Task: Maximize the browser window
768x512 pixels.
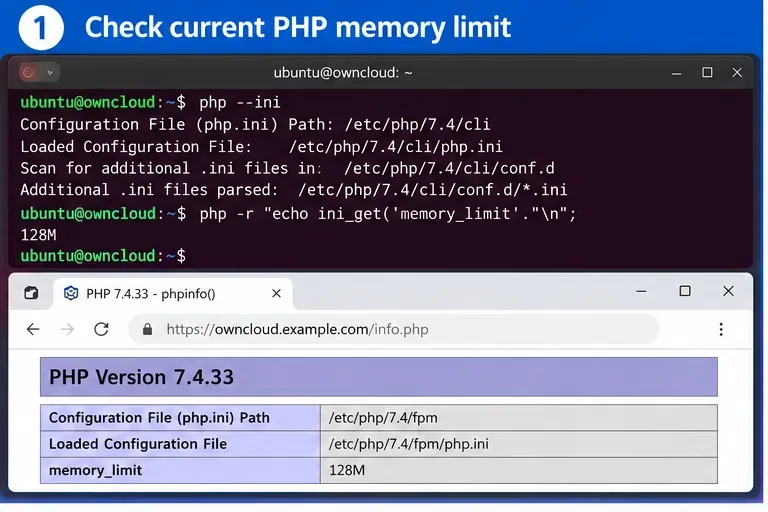Action: tap(685, 291)
